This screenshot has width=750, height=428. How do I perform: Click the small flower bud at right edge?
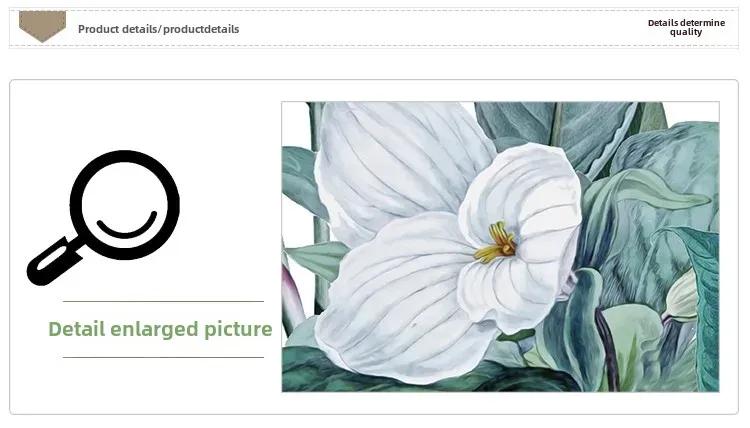[680, 296]
